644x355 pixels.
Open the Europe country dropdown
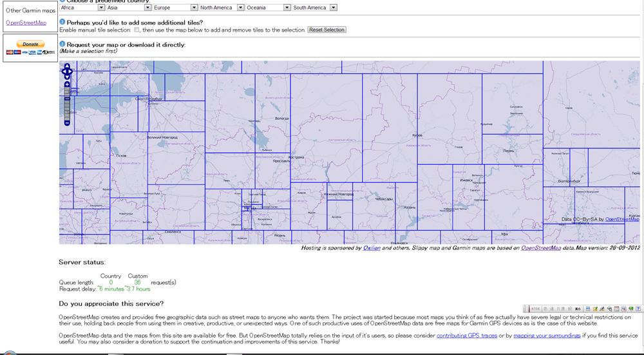(x=175, y=7)
